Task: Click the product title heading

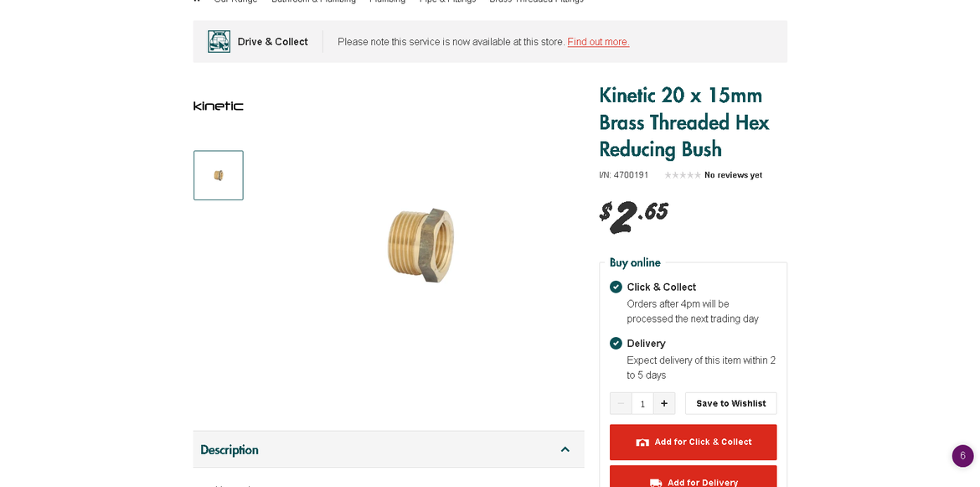Action: tap(683, 122)
